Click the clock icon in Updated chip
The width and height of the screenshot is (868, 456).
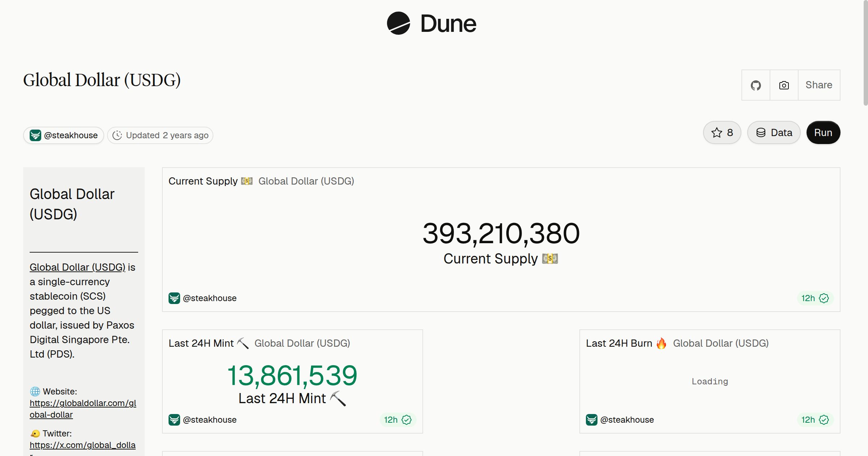117,135
